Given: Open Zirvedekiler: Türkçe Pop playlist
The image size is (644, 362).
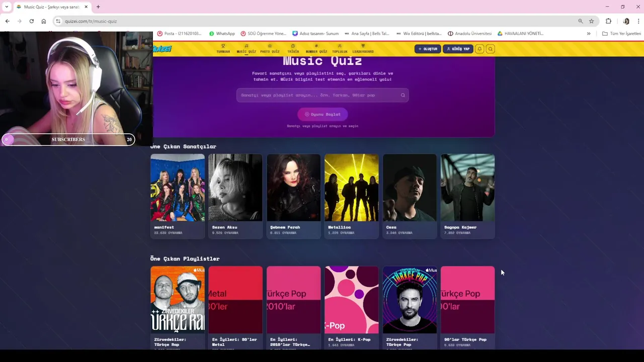Looking at the screenshot, I should (410, 307).
